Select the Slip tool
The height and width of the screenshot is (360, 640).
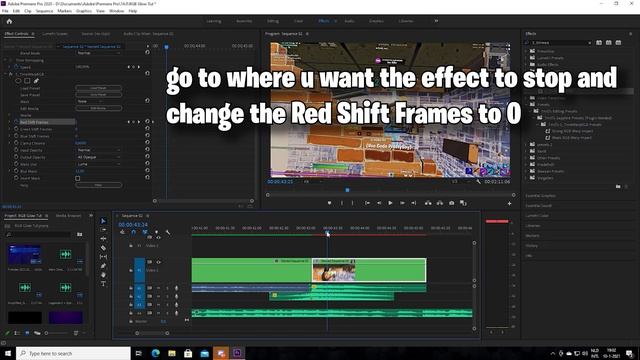point(103,257)
